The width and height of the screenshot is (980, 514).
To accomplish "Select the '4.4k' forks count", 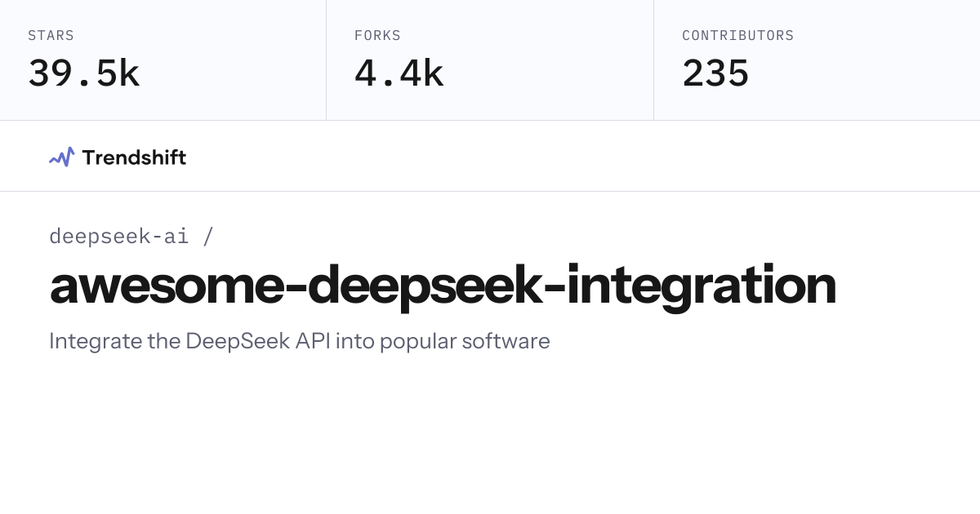I will [399, 73].
